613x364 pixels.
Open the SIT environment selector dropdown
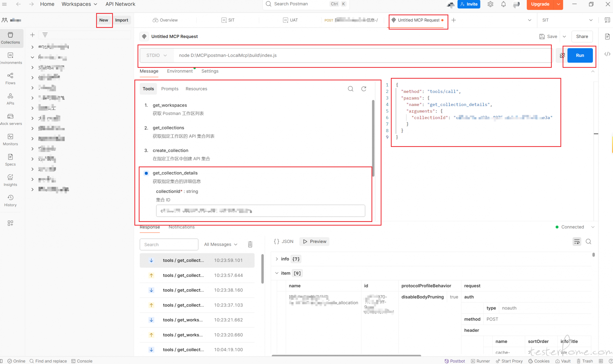point(567,20)
